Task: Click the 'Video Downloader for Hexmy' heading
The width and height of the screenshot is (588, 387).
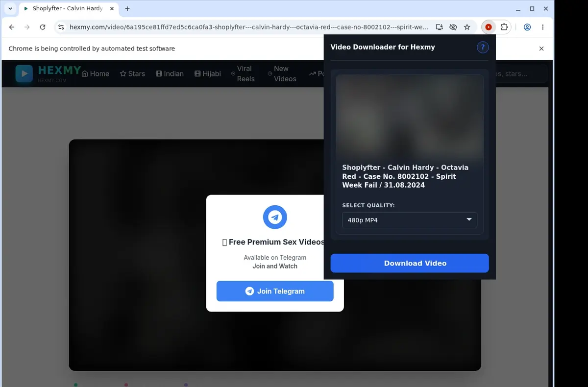Action: (x=383, y=47)
